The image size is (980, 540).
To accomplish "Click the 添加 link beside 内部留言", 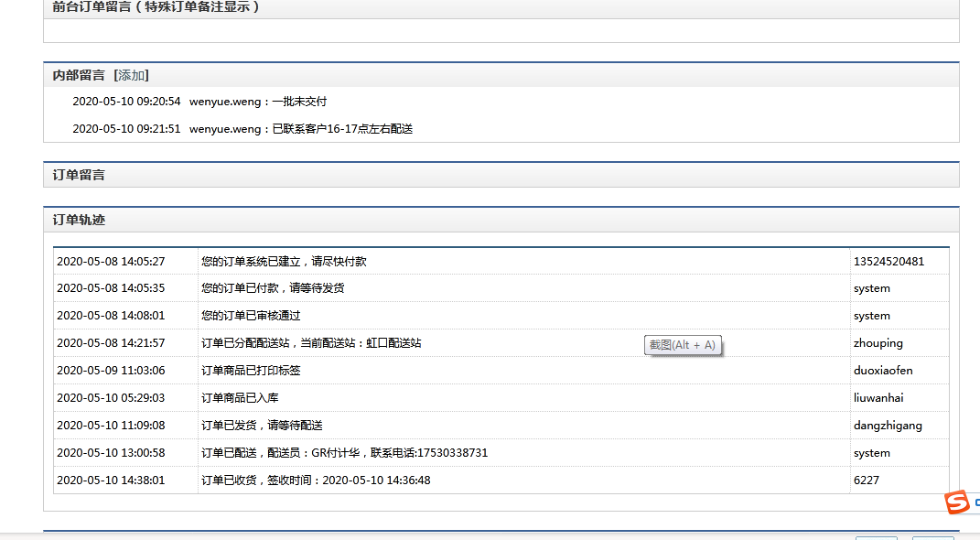I will coord(131,75).
